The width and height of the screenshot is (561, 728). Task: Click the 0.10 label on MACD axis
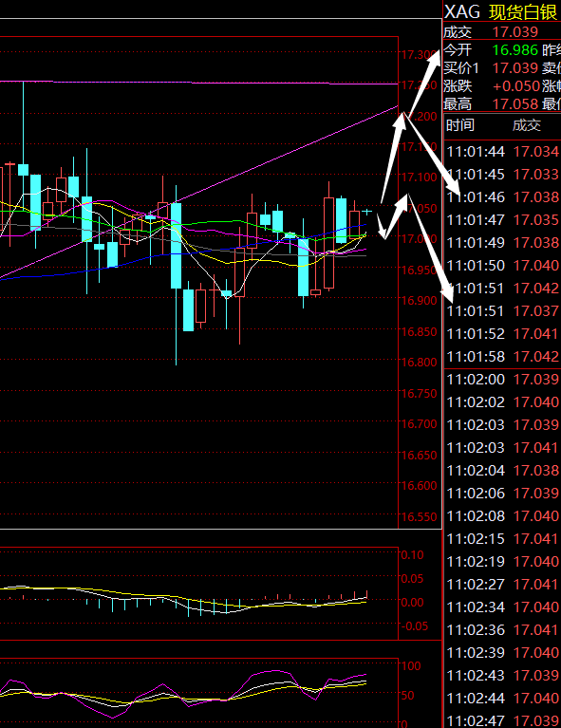pos(412,555)
